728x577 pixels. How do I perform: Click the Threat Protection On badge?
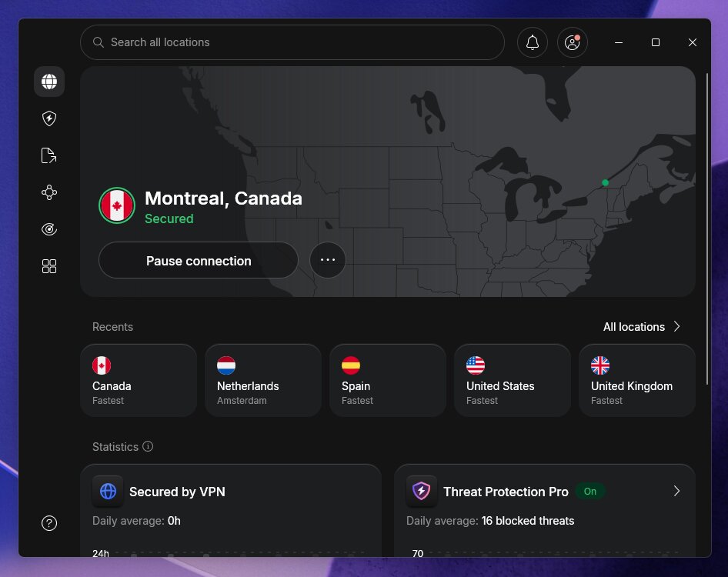[x=590, y=491]
